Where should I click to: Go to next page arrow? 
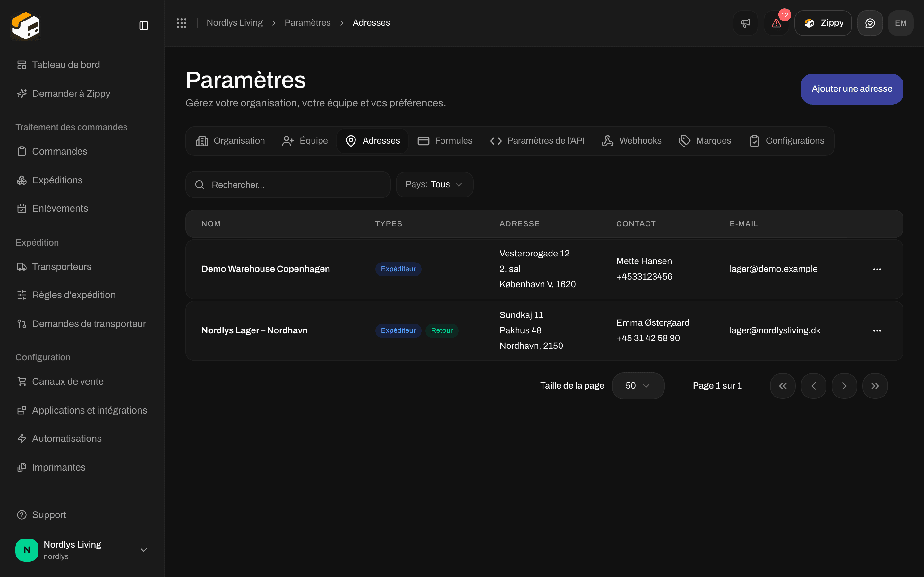pyautogui.click(x=844, y=386)
